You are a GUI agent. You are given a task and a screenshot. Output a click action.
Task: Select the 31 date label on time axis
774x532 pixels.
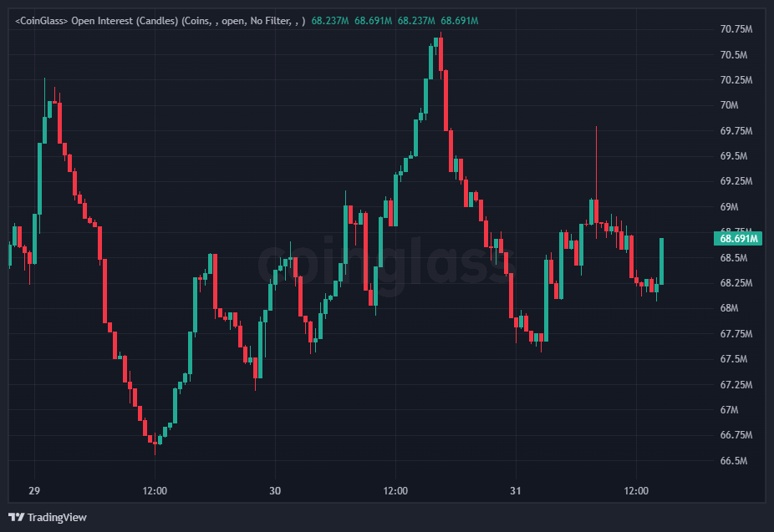click(x=516, y=490)
